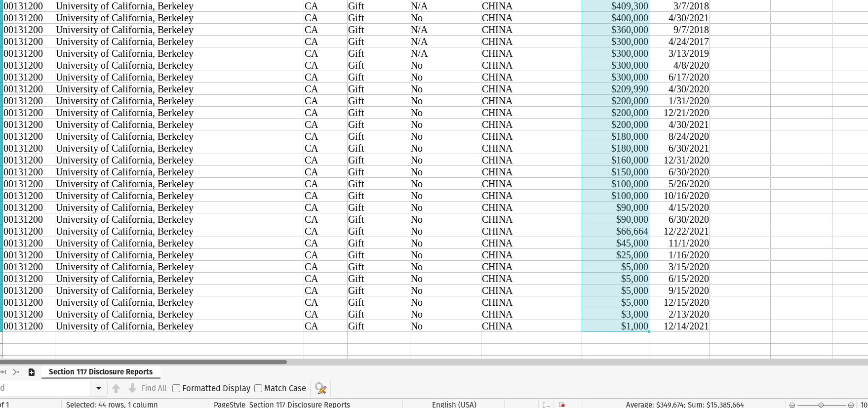
Task: Select the 9/7/2018 date cell
Action: [x=679, y=30]
